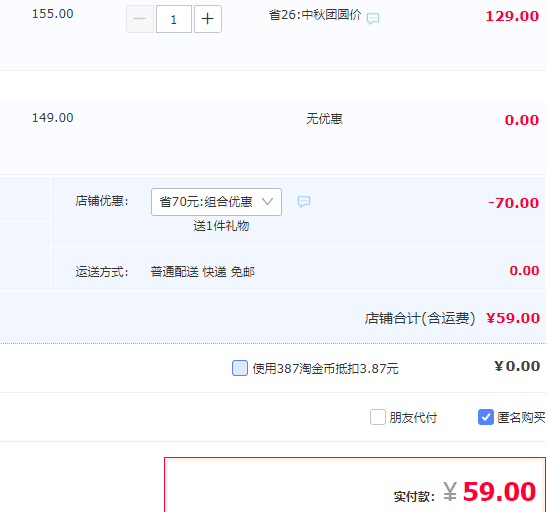The height and width of the screenshot is (512, 549).
Task: Increase quantity with the plus button
Action: pos(208,19)
